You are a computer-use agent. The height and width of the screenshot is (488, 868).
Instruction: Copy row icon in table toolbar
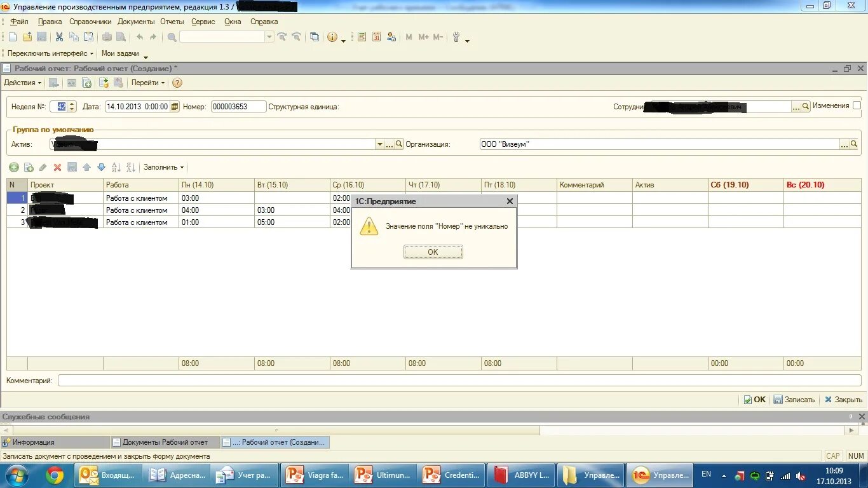29,168
